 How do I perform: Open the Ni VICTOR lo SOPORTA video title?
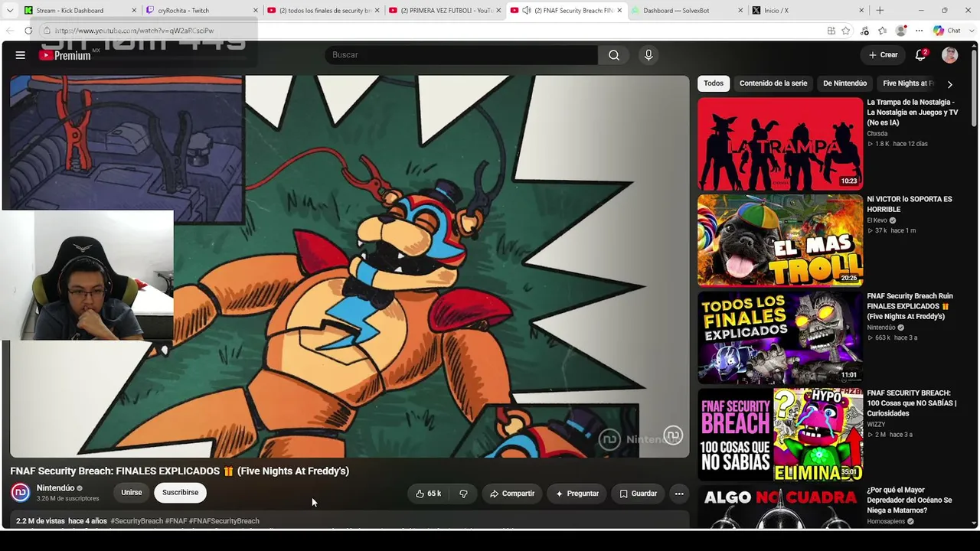click(911, 204)
